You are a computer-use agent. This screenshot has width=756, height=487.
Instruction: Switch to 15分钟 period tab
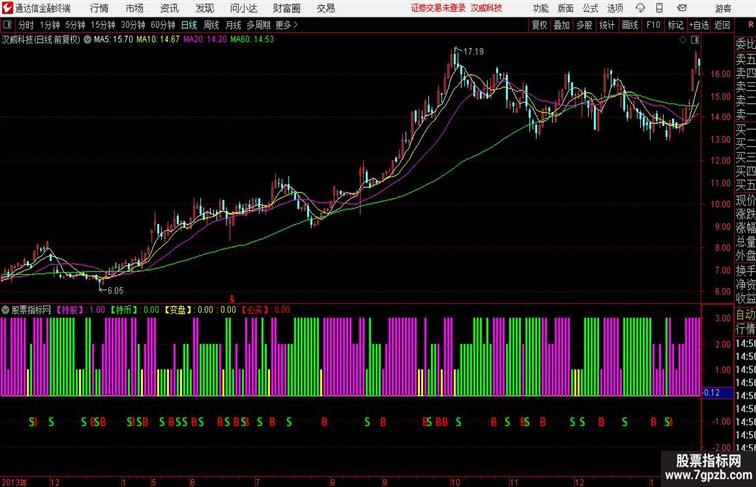[103, 25]
